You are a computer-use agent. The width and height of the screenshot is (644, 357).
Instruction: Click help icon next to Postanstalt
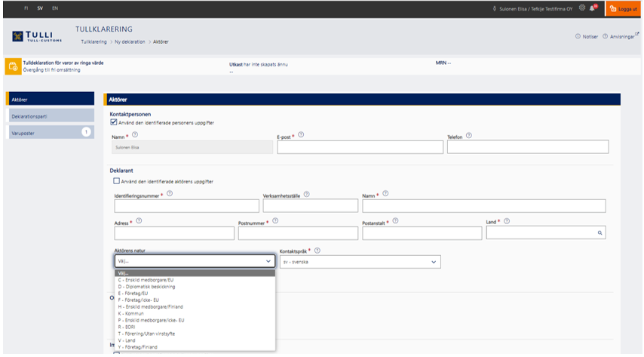click(395, 221)
